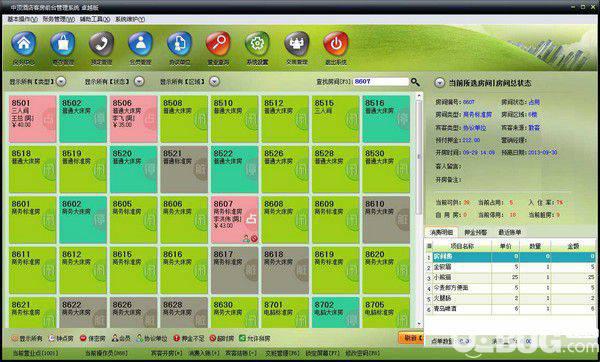Open the member management person icon
Image resolution: width=600 pixels, height=362 pixels.
[x=140, y=44]
